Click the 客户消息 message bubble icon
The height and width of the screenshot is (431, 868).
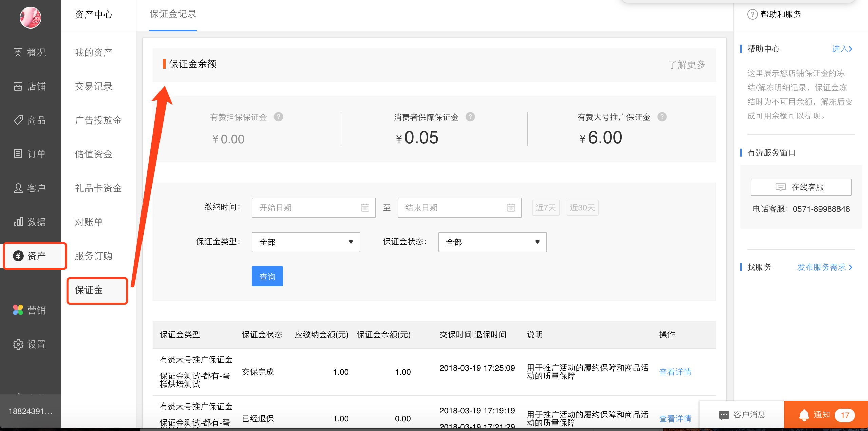(724, 415)
